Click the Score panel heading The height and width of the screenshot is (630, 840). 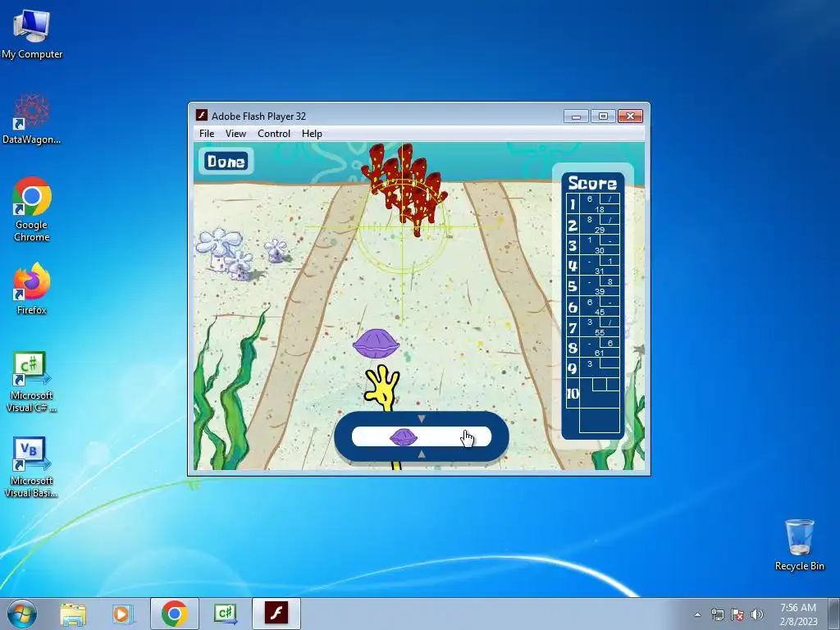[592, 183]
